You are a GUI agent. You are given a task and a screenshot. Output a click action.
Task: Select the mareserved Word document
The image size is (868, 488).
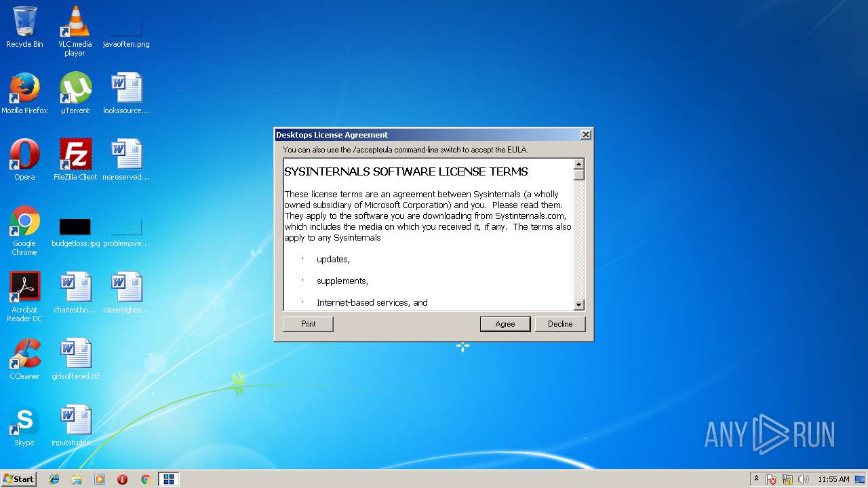point(126,160)
